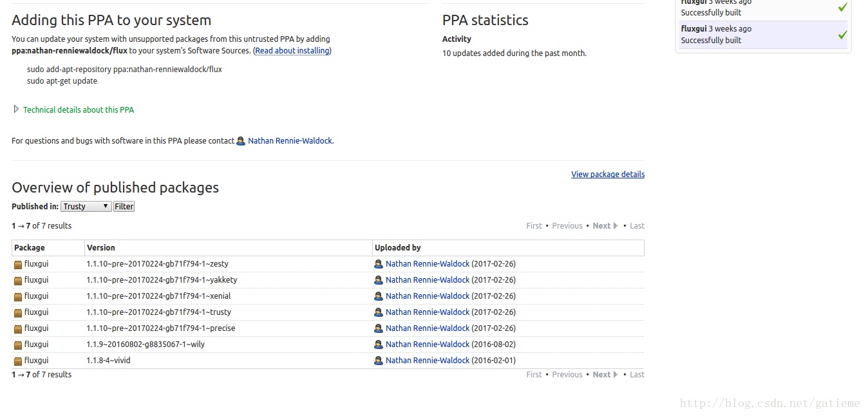Click uploader person icon in zesty row

(x=379, y=264)
